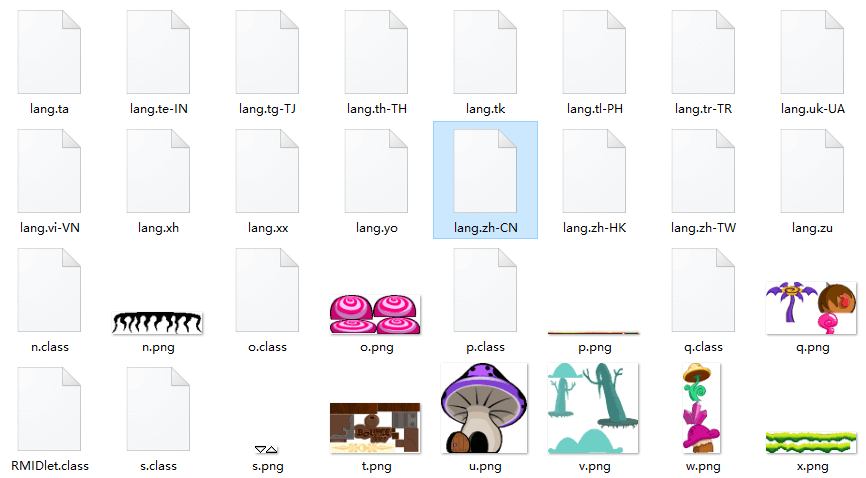Click the file name label 'lang.th-TH'
This screenshot has width=866, height=478.
point(377,109)
